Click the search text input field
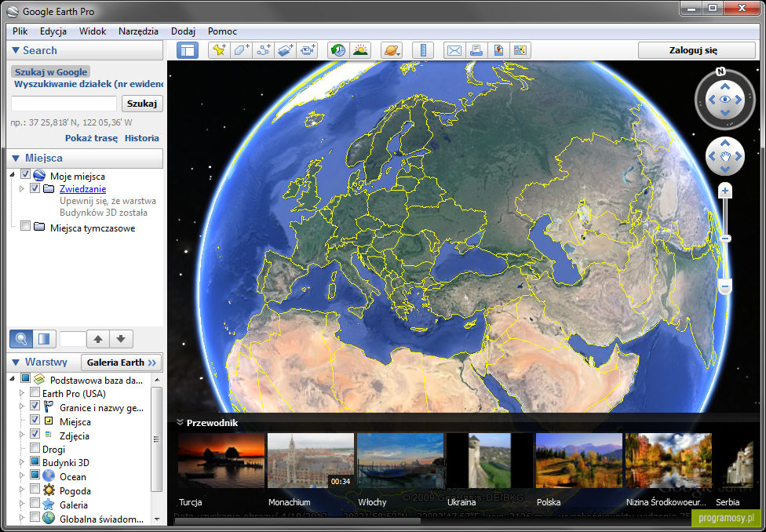The height and width of the screenshot is (532, 766). (64, 104)
